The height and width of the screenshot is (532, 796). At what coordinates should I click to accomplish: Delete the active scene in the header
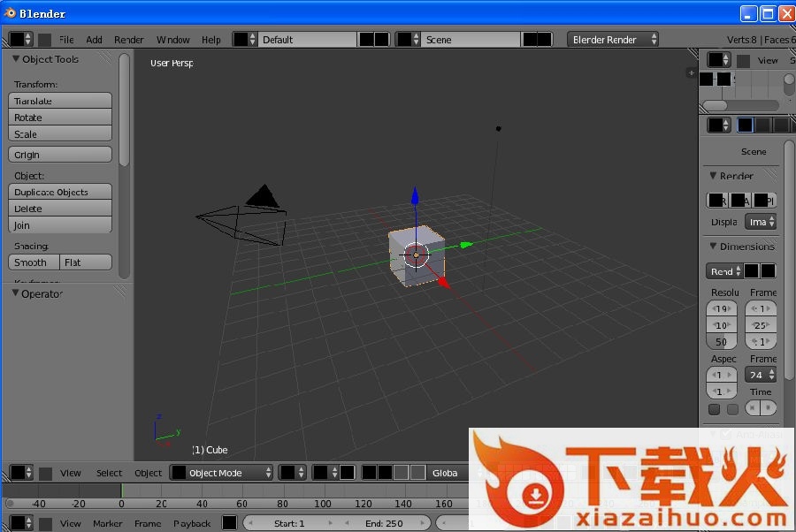544,40
